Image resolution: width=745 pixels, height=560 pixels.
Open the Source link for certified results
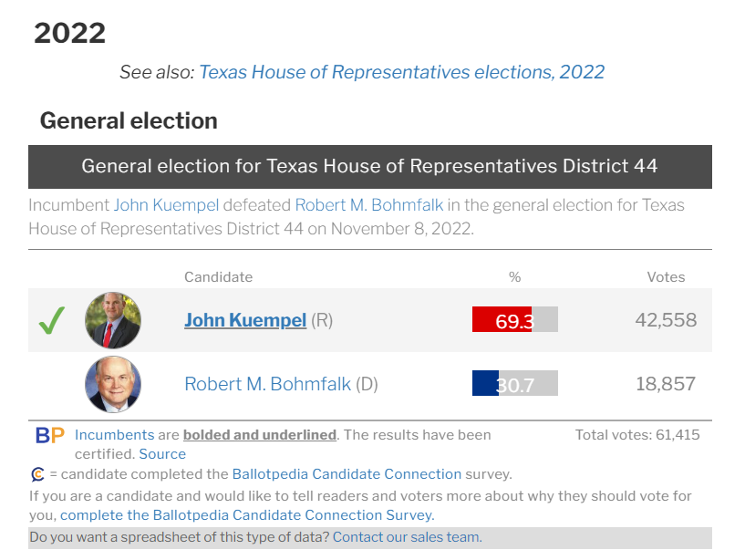coord(162,454)
